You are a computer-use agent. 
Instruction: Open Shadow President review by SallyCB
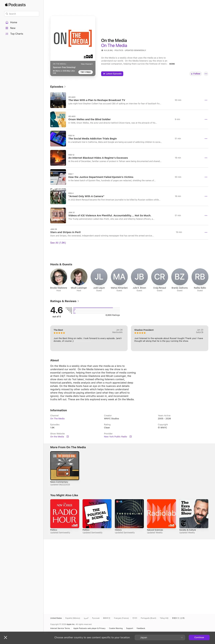[169, 338]
